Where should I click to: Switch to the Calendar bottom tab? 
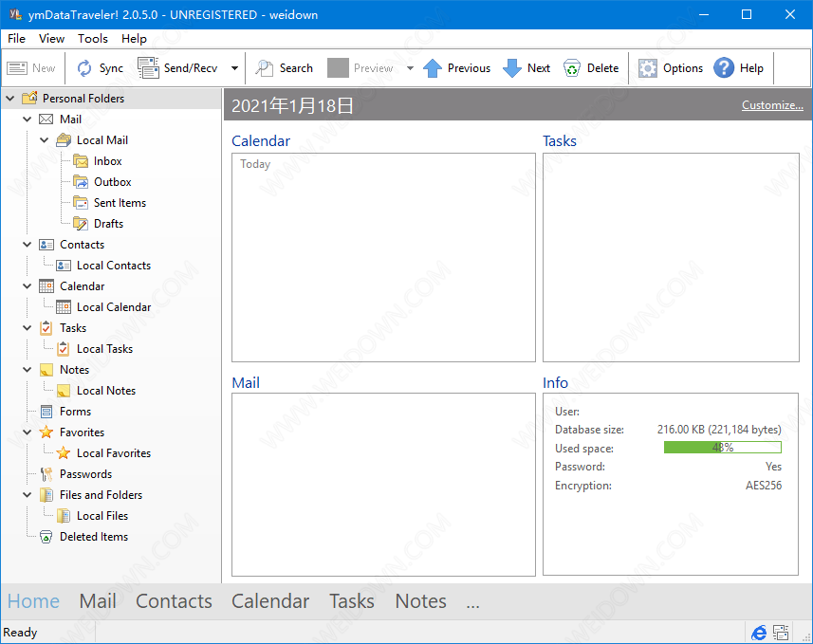270,601
